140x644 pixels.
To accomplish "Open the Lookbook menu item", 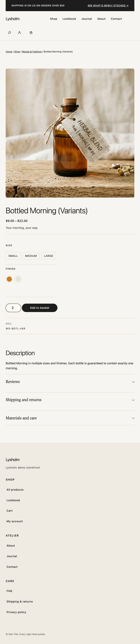I will (x=69, y=19).
